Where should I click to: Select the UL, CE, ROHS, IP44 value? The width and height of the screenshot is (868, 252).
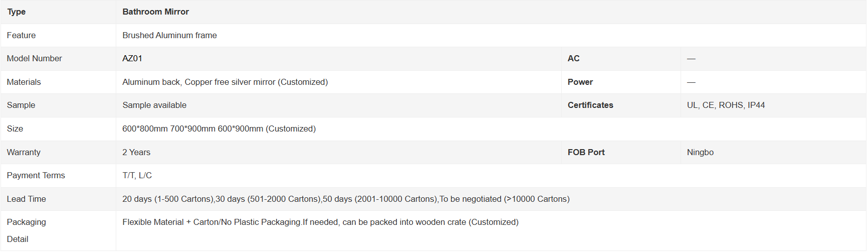click(726, 105)
